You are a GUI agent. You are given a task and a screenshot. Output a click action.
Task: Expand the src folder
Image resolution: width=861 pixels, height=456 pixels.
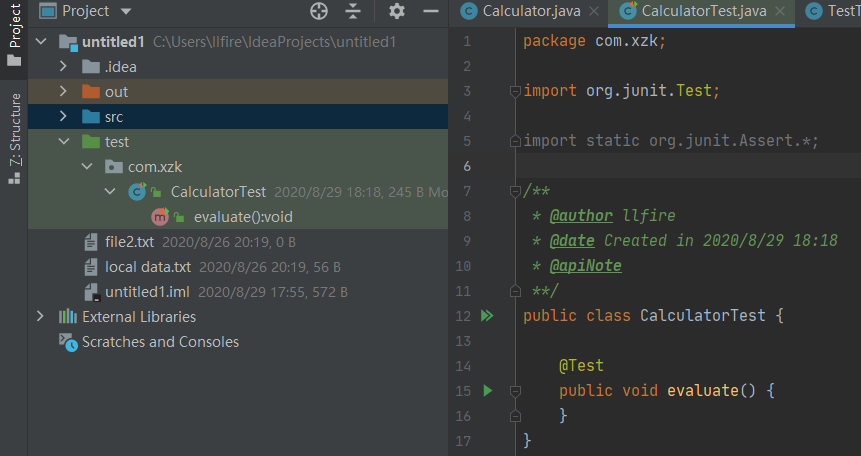click(63, 117)
